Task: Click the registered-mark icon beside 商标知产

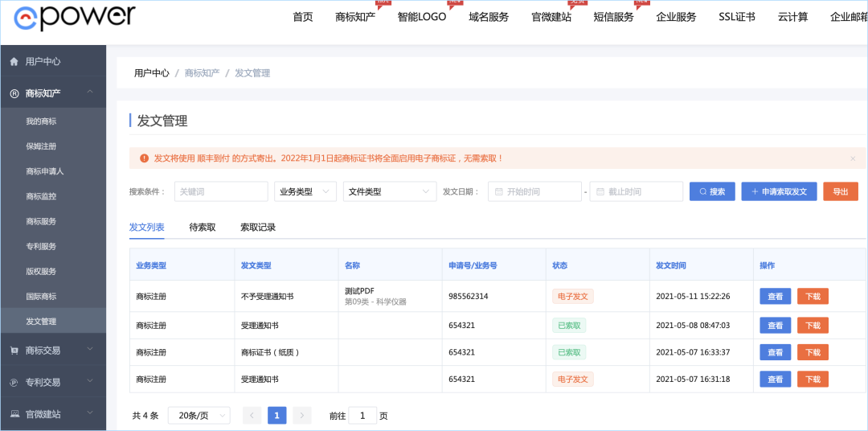Action: (x=14, y=93)
